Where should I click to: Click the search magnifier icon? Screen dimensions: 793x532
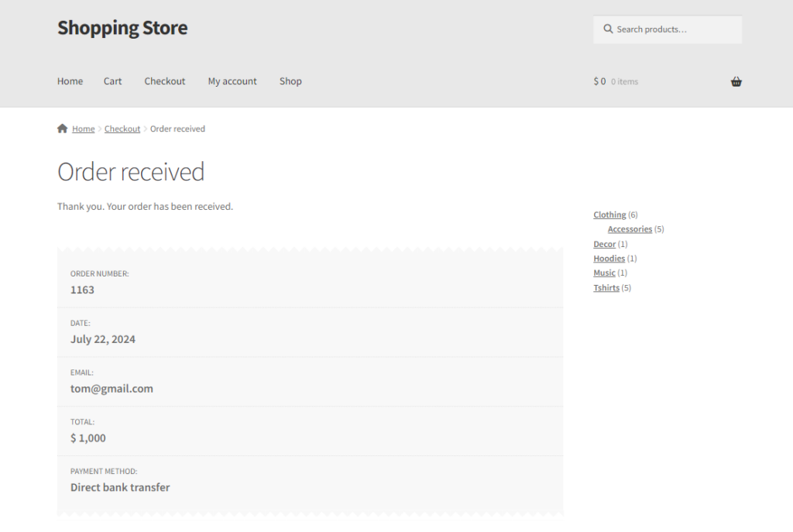point(608,29)
